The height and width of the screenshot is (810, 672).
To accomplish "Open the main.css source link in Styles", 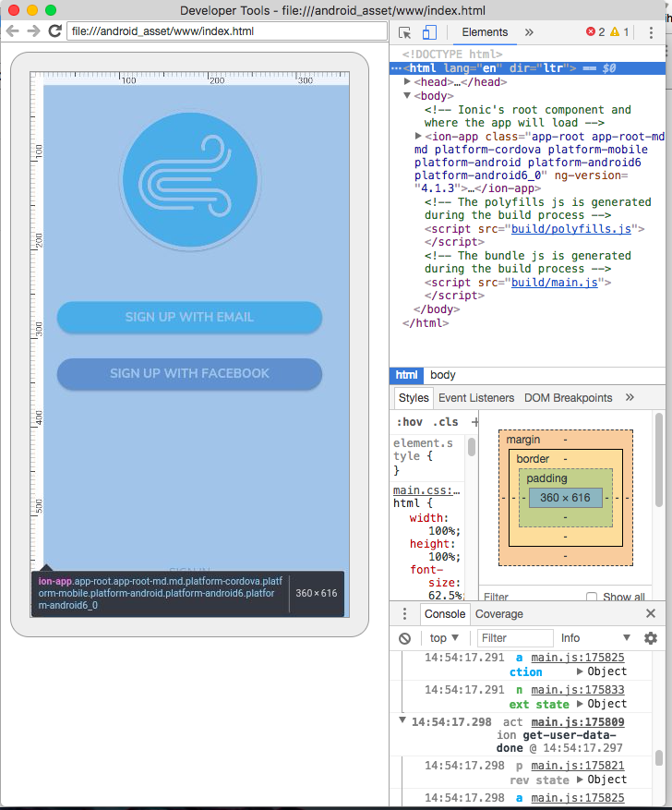I will 426,490.
